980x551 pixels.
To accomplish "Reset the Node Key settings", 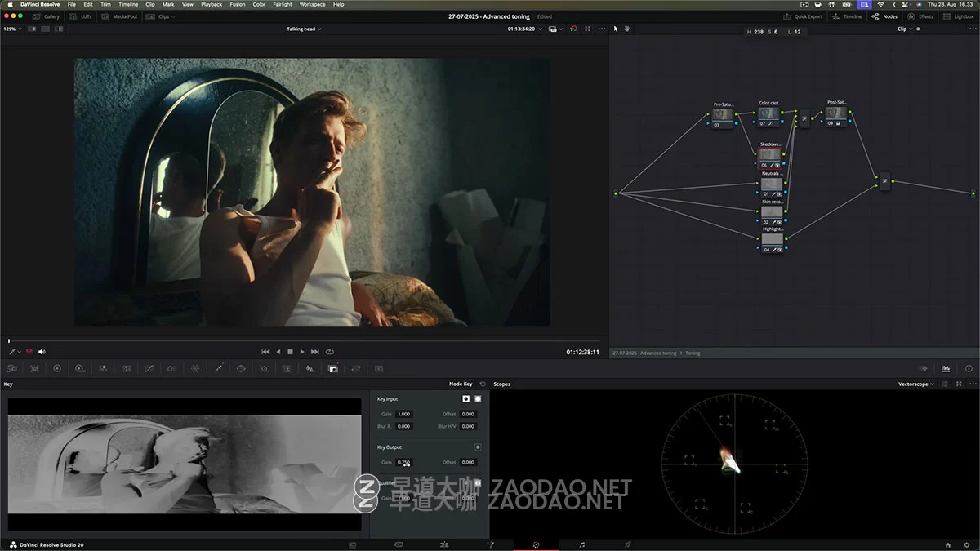I will [483, 384].
